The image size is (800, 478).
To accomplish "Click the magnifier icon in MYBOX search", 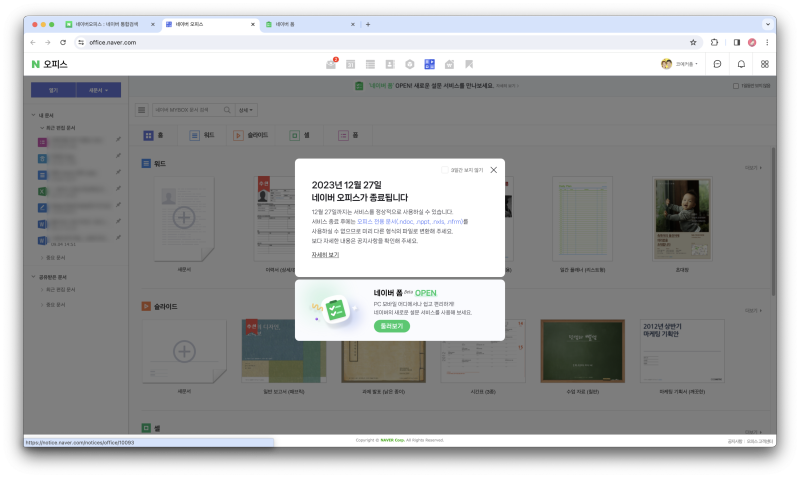I will point(227,110).
